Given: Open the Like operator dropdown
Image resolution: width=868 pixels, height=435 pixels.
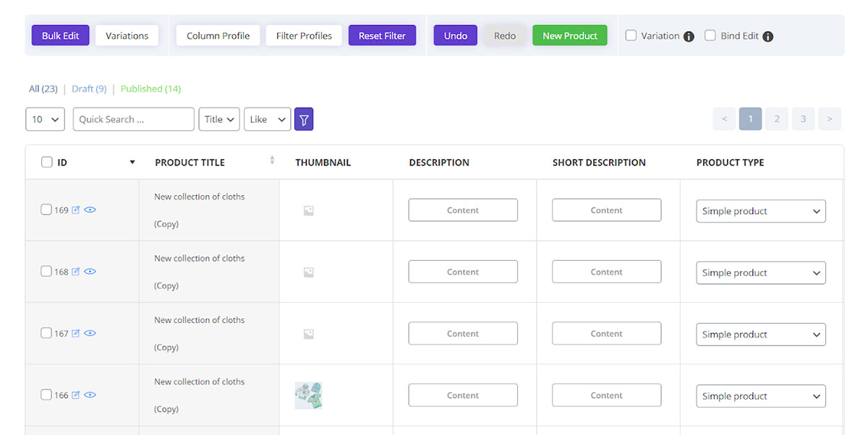Looking at the screenshot, I should (x=267, y=119).
